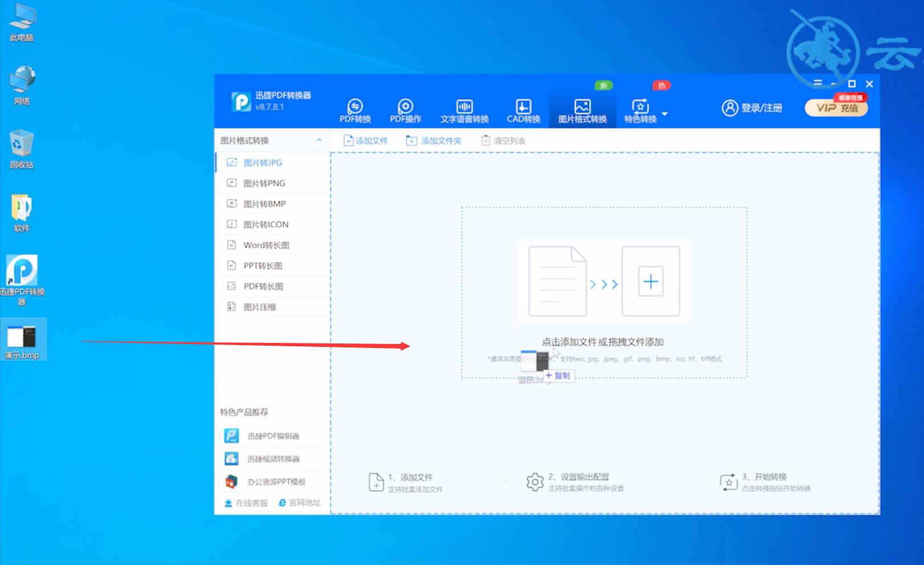924x565 pixels.
Task: Collapse the 图片格式转换 sidebar section
Action: pos(319,140)
